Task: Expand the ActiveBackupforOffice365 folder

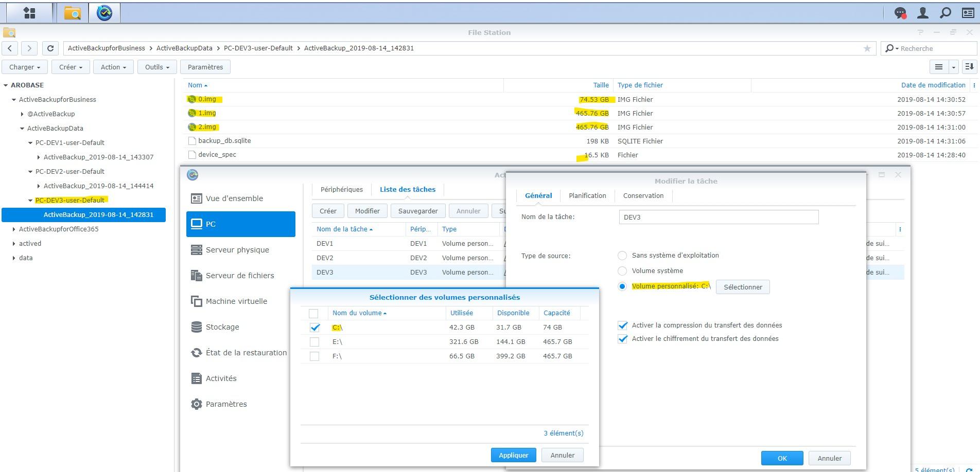Action: [x=14, y=229]
